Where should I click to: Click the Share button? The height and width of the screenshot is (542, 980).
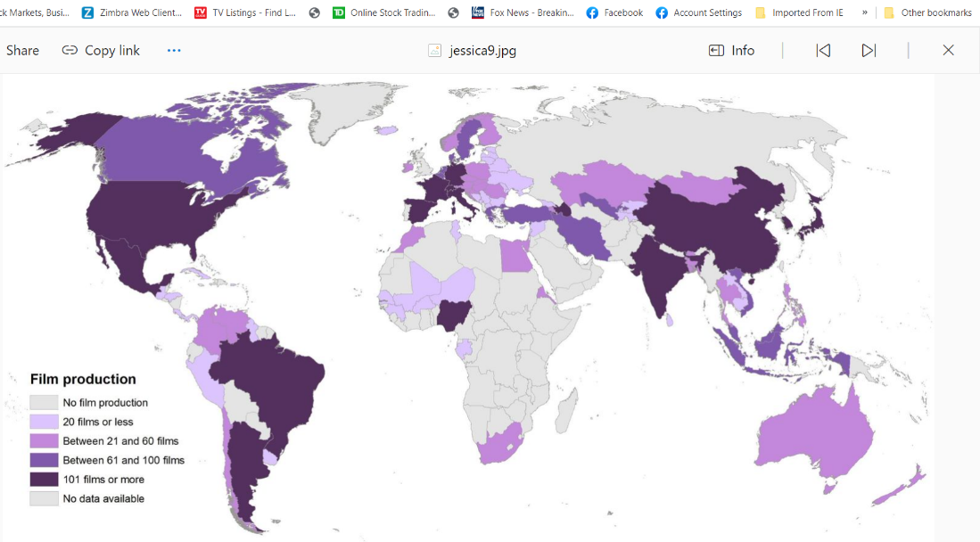22,51
